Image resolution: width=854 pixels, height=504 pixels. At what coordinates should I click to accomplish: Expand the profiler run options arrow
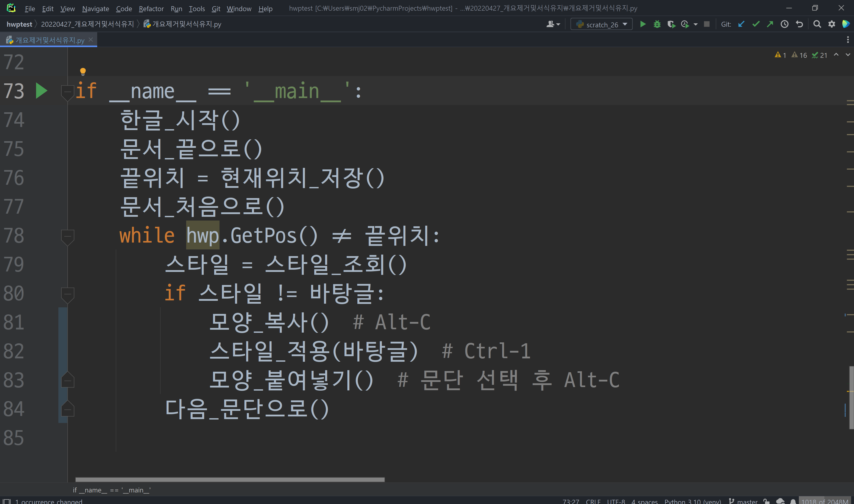(x=695, y=24)
